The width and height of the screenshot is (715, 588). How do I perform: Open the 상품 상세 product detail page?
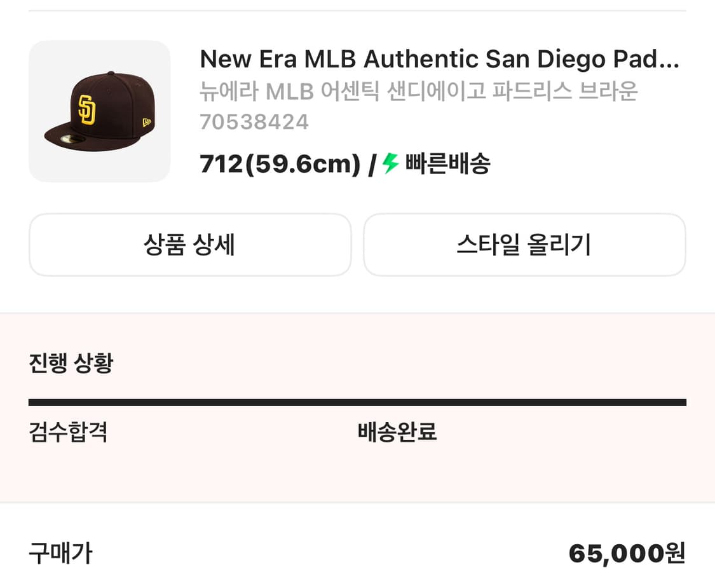(189, 245)
